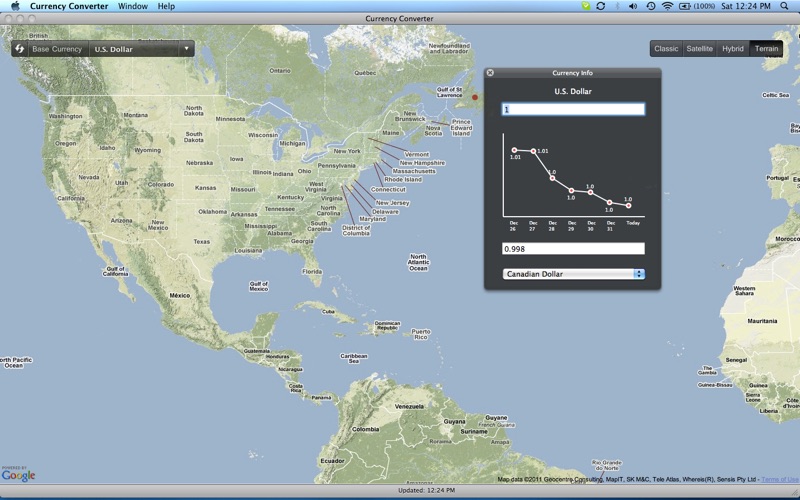Image resolution: width=800 pixels, height=500 pixels.
Task: Click the converted value field showing 0.998
Action: coord(573,249)
